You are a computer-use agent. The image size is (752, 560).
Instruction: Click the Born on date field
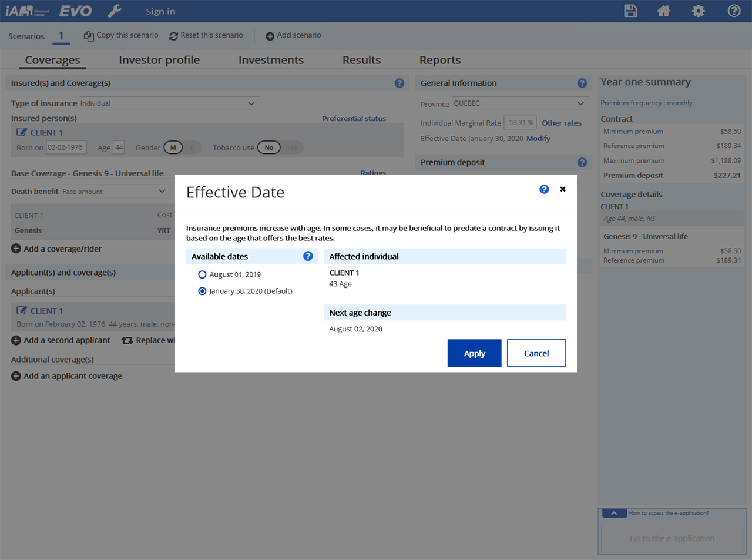pos(66,147)
